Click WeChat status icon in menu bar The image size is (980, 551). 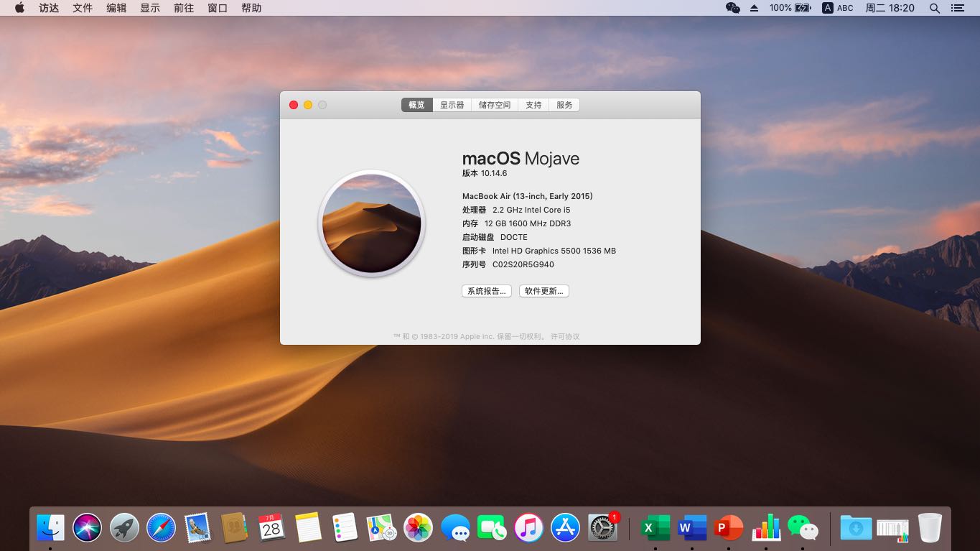pos(732,8)
